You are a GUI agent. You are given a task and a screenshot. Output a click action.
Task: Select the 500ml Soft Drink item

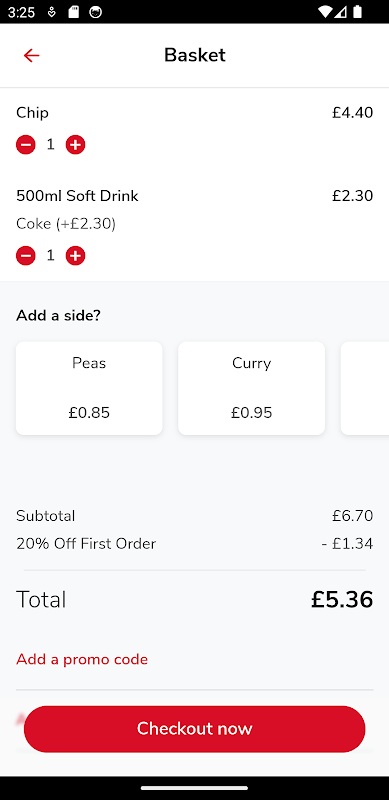click(x=77, y=196)
